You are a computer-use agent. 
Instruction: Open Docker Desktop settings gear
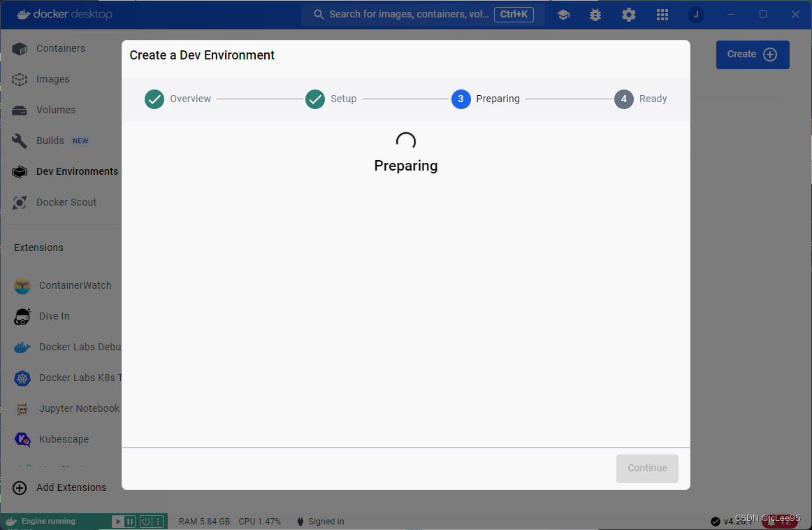point(629,15)
